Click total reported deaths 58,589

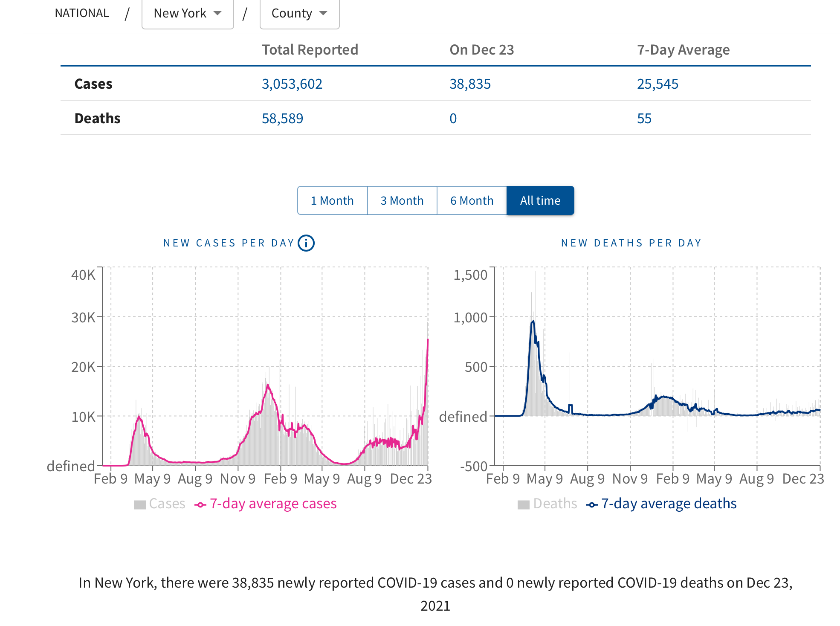click(x=282, y=119)
